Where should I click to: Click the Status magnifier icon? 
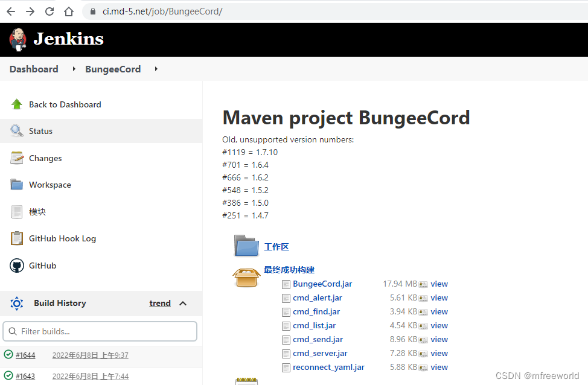pos(16,131)
